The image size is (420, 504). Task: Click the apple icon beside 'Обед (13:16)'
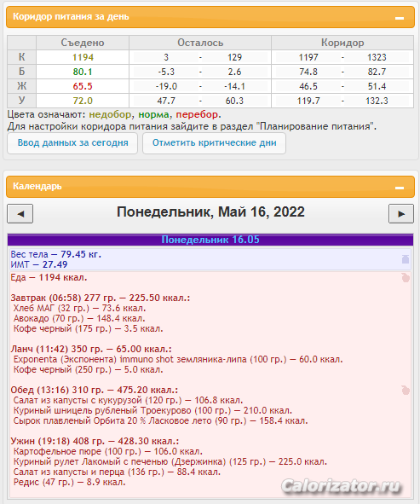(x=406, y=391)
